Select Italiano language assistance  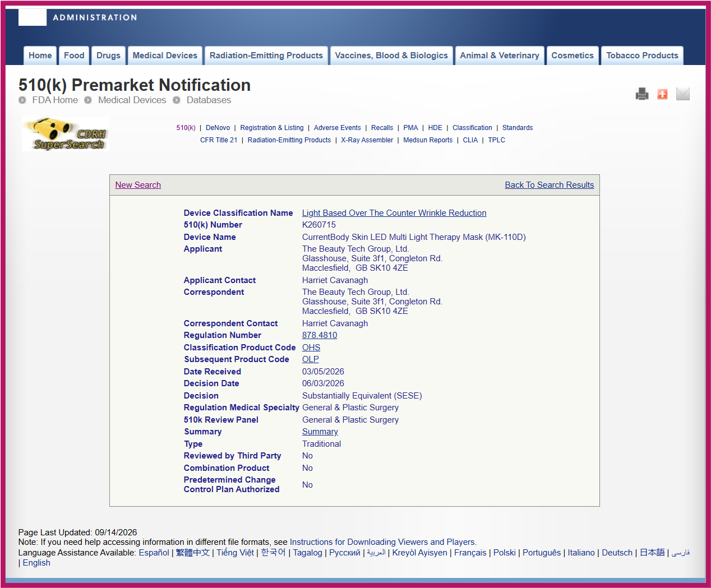(x=581, y=553)
